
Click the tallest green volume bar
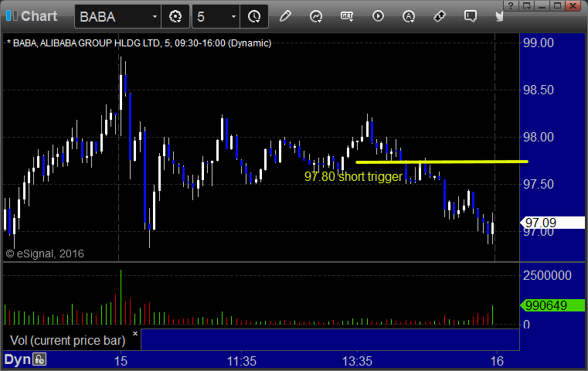121,297
